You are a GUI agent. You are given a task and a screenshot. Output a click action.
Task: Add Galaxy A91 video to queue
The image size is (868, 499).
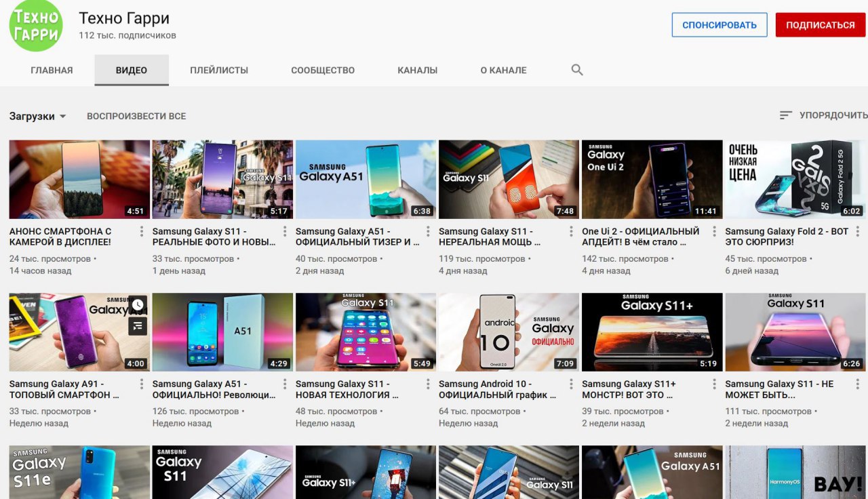coord(138,326)
